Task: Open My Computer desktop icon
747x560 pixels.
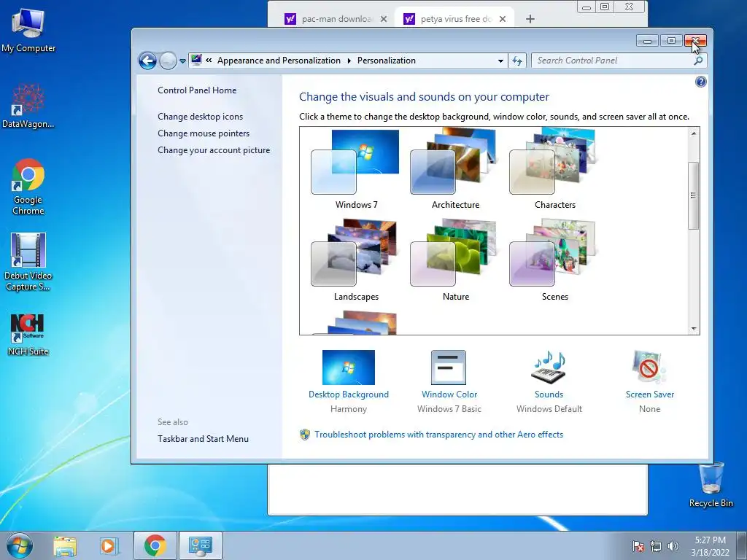Action: pos(28,31)
